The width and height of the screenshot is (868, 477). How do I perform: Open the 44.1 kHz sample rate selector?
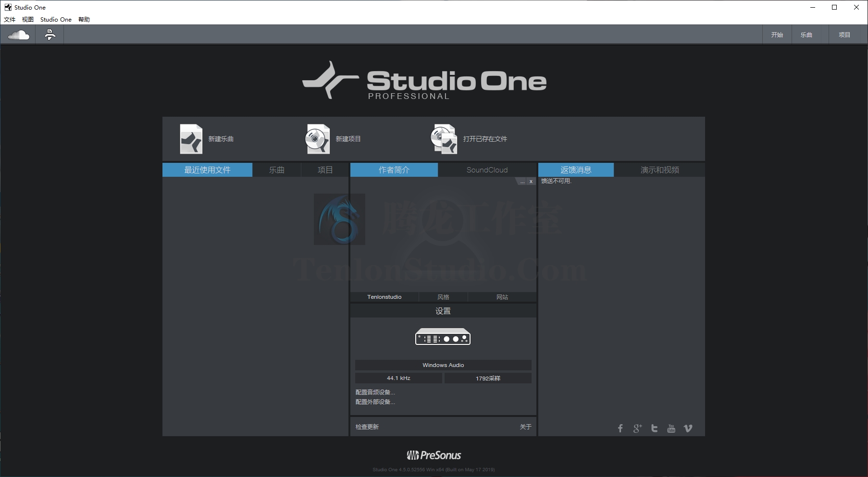398,378
